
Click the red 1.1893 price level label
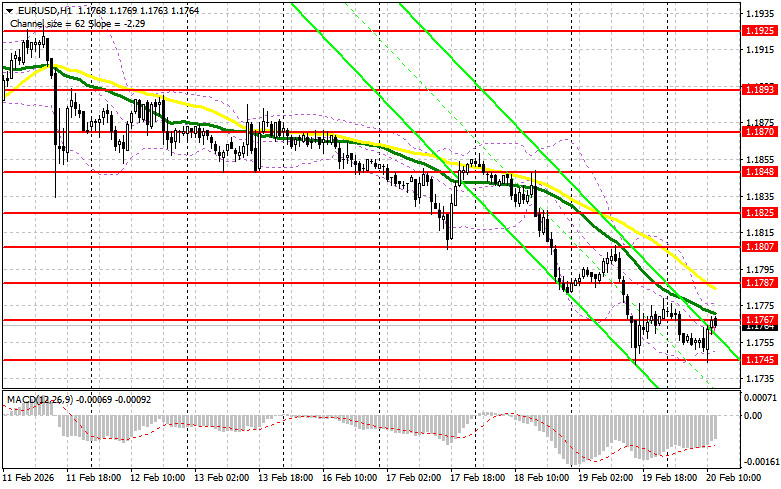coord(759,90)
